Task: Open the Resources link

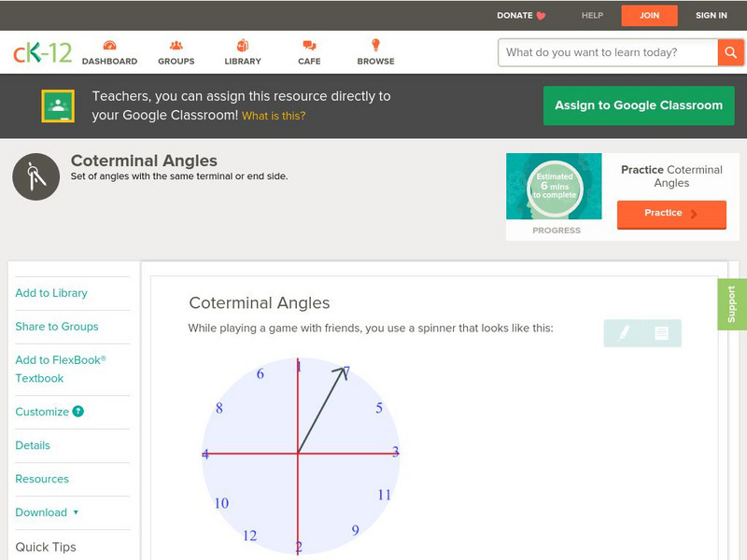Action: coord(42,479)
